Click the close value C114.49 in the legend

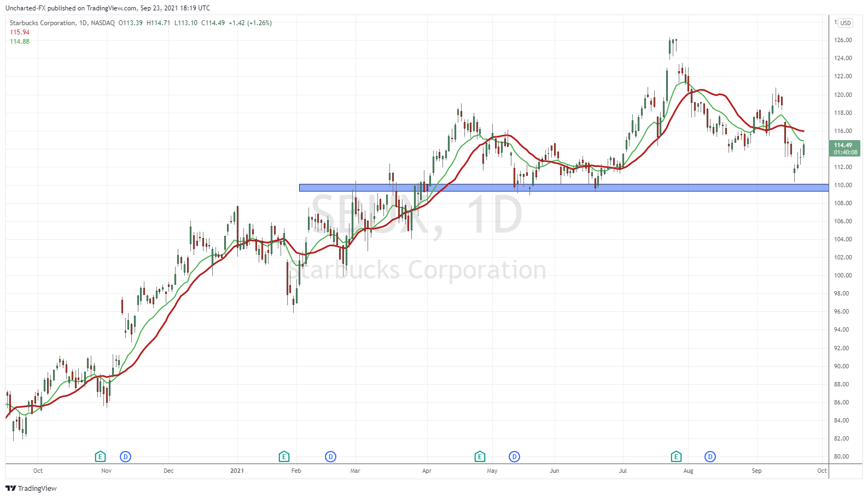coord(213,23)
